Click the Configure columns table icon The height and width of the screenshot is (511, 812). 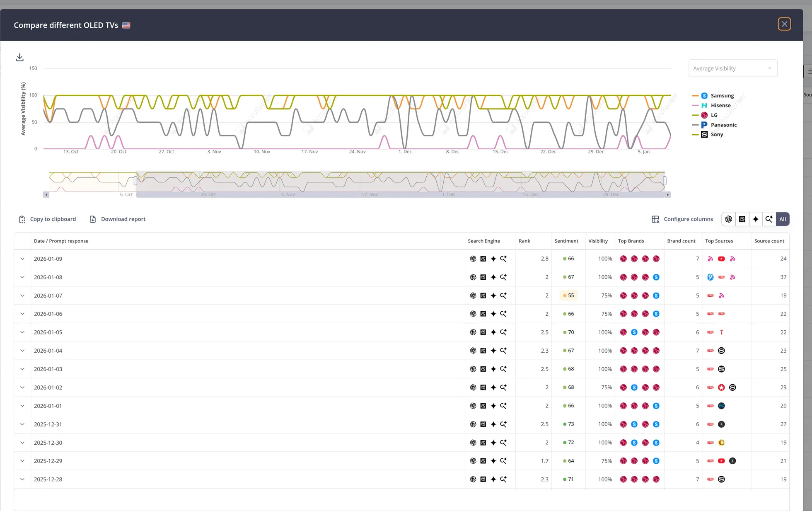[x=655, y=219]
